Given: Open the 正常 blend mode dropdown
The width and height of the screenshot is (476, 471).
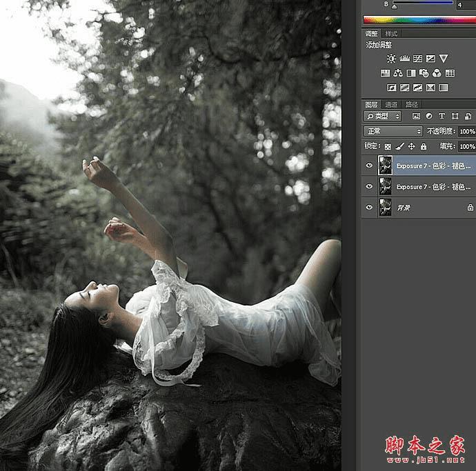Looking at the screenshot, I should [393, 131].
